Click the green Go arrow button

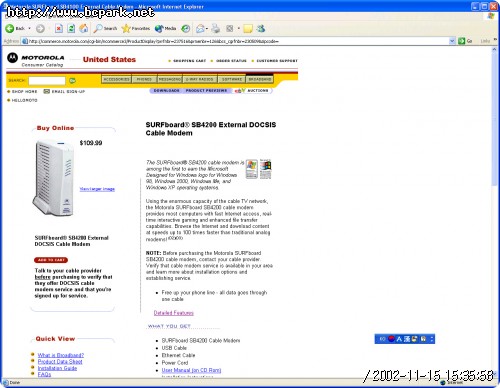462,41
